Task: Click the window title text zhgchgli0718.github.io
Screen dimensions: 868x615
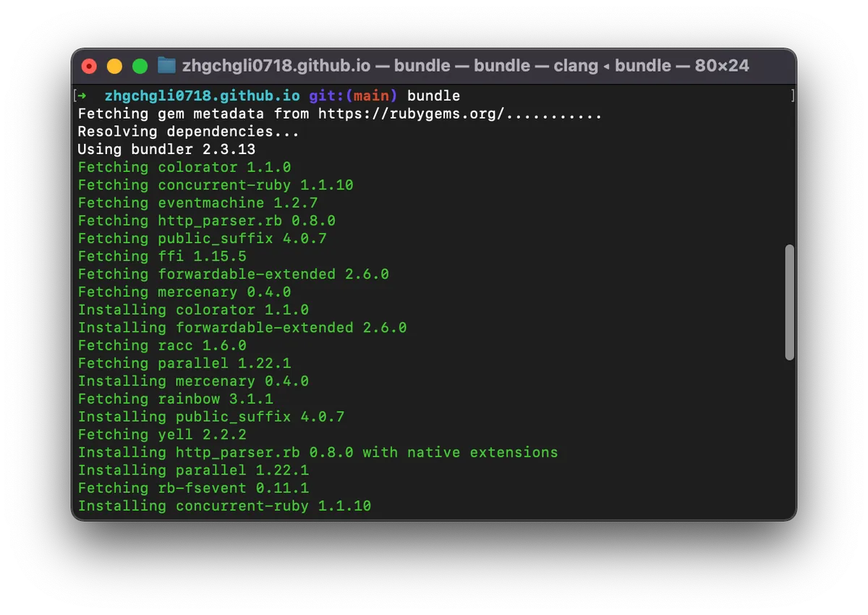Action: click(x=276, y=66)
